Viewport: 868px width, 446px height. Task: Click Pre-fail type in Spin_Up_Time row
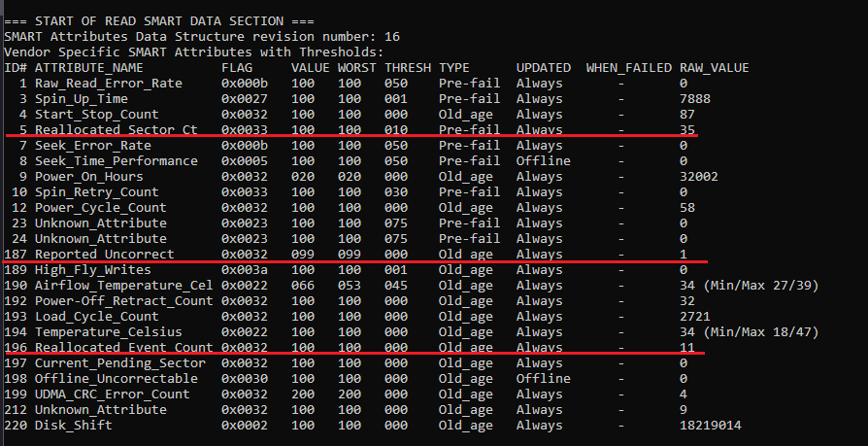click(x=469, y=99)
